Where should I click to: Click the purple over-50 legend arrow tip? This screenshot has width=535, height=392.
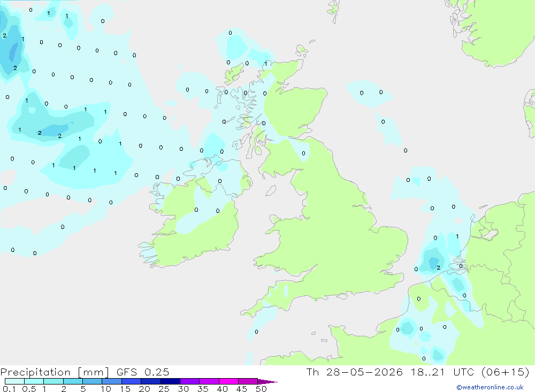coord(267,382)
